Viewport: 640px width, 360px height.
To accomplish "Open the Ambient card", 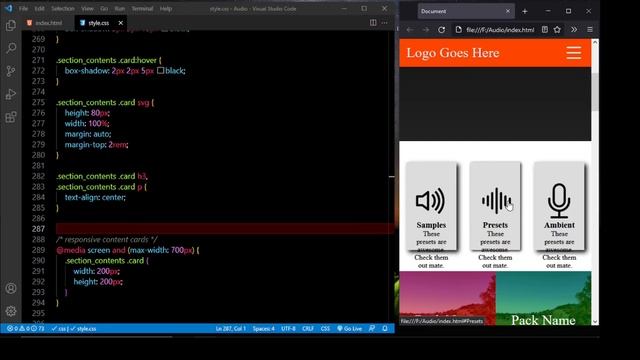I will pos(559,206).
